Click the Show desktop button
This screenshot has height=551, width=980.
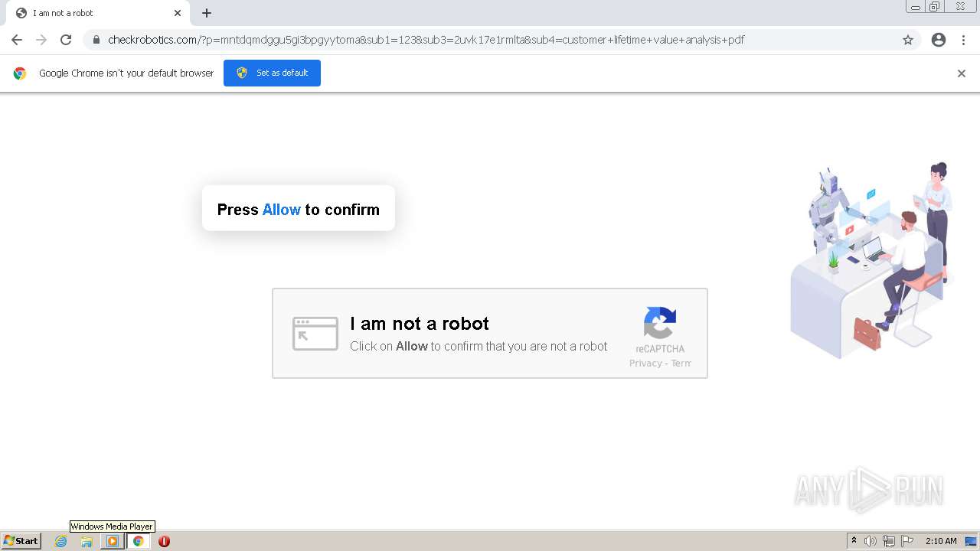pyautogui.click(x=972, y=541)
